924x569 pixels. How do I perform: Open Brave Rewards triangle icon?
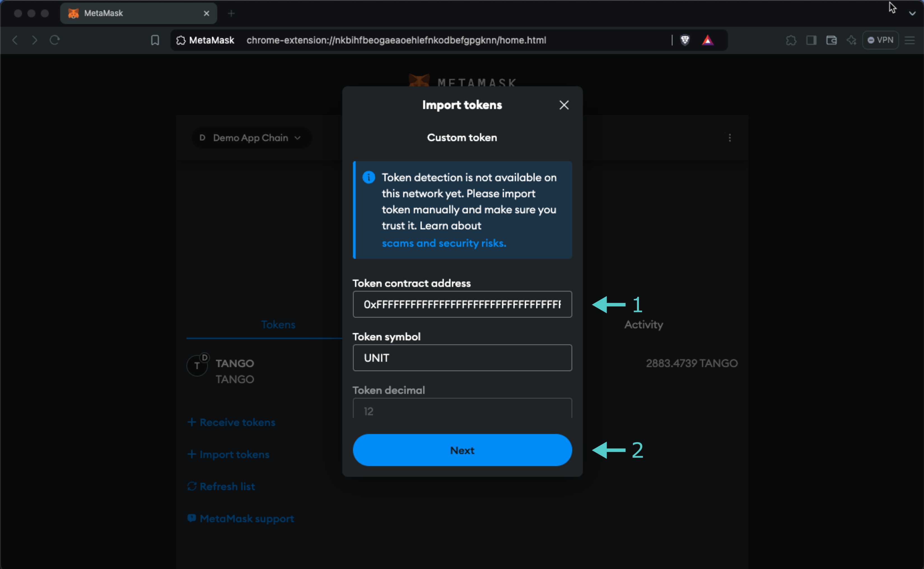click(x=707, y=40)
